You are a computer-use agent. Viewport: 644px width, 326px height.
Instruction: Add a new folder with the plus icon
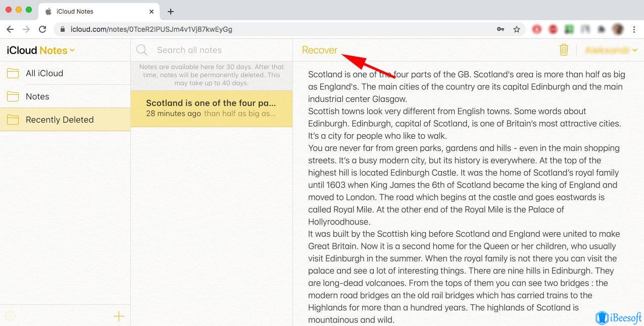pos(119,316)
